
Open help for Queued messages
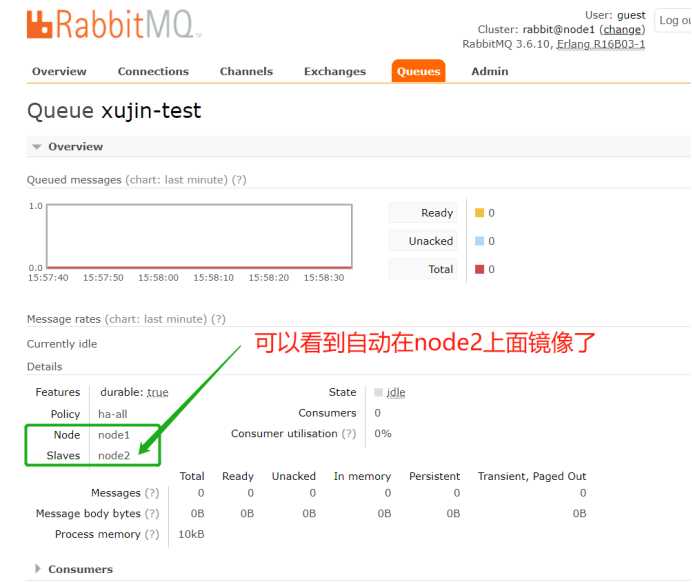tap(239, 180)
